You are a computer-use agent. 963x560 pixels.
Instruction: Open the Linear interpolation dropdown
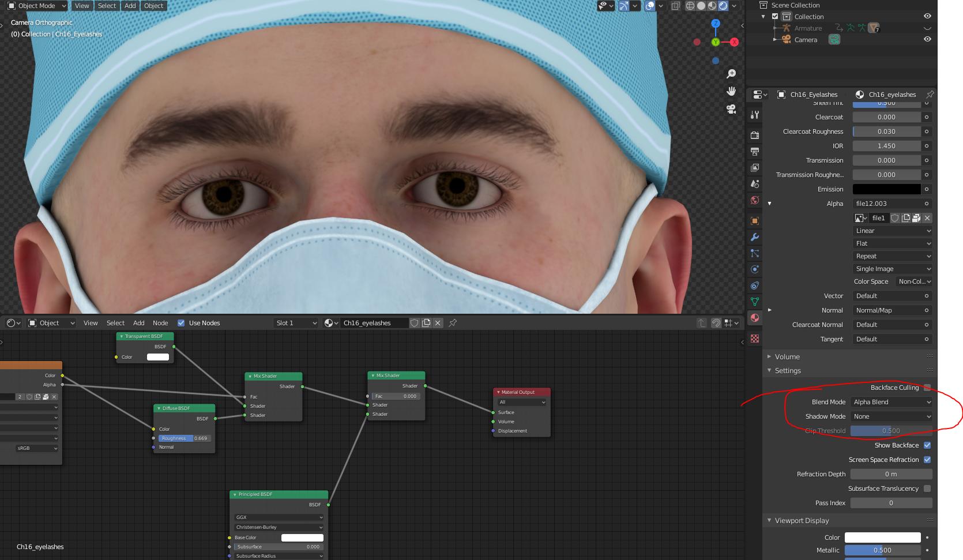pos(893,231)
